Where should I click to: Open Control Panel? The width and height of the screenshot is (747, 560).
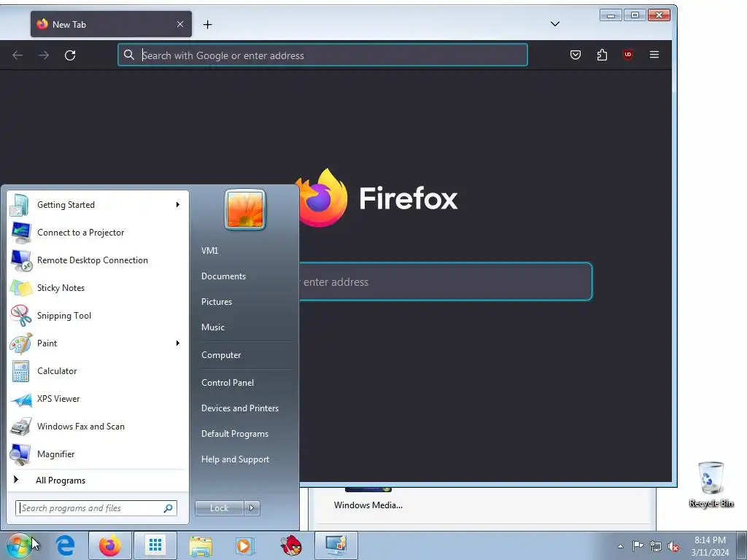tap(228, 382)
